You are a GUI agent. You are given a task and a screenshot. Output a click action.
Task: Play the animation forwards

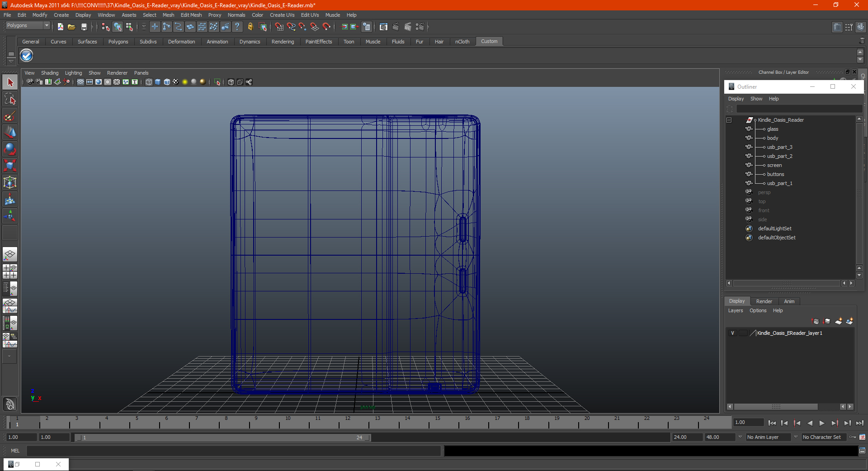[x=822, y=423]
